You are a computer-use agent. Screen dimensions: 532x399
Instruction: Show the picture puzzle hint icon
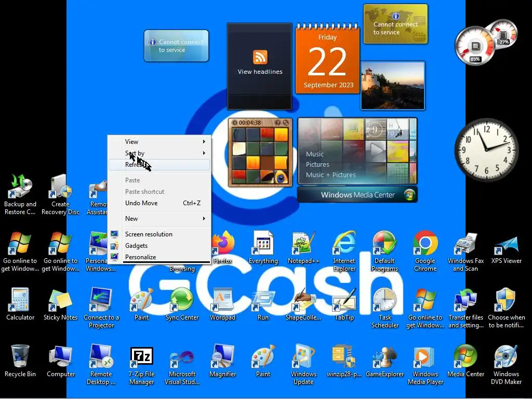point(277,123)
